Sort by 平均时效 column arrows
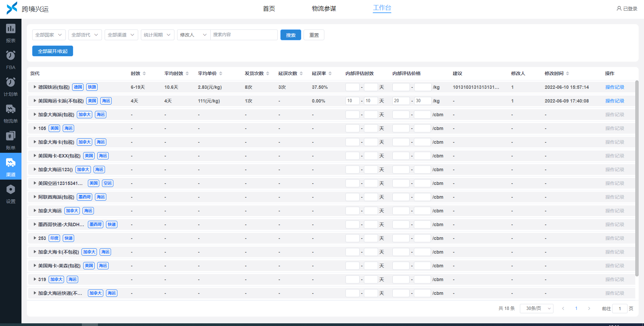644x326 pixels. pos(187,73)
